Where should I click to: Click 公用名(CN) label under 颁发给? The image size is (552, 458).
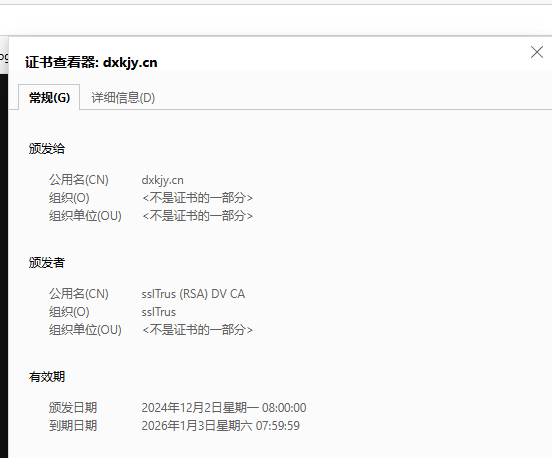click(79, 180)
